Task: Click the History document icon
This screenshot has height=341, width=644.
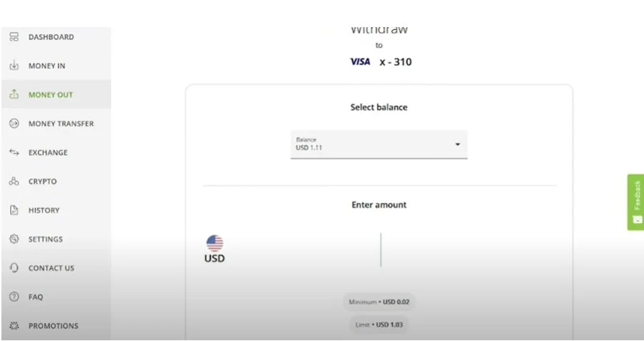Action: tap(14, 210)
